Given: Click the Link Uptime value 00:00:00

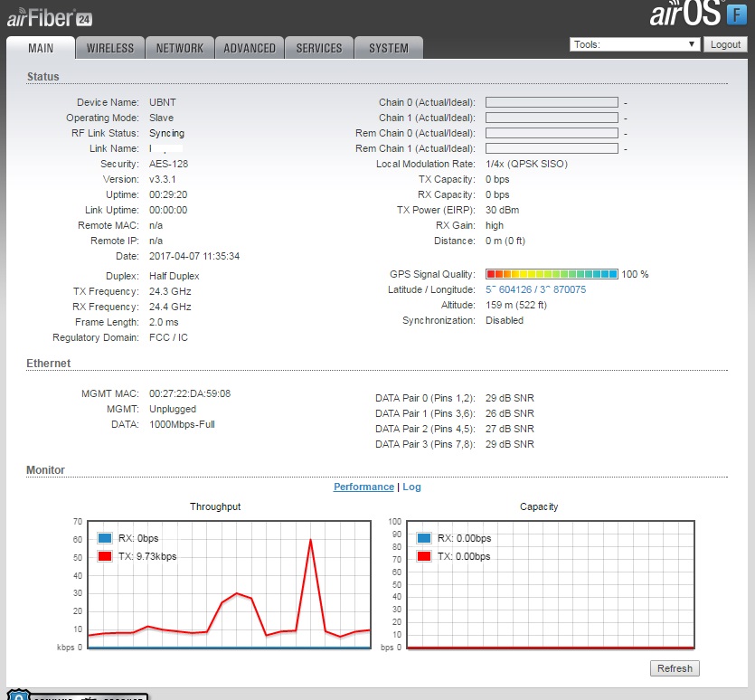Looking at the screenshot, I should pos(168,210).
